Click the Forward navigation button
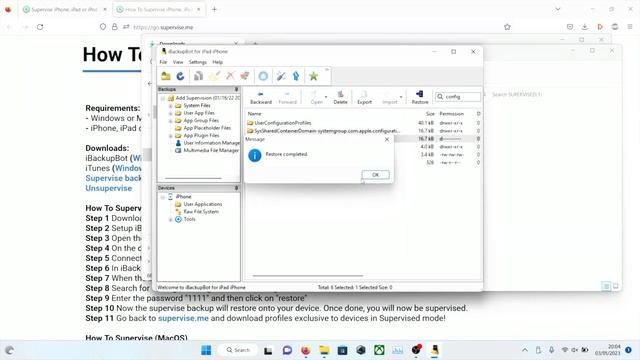This screenshot has width=640, height=360. [x=287, y=98]
